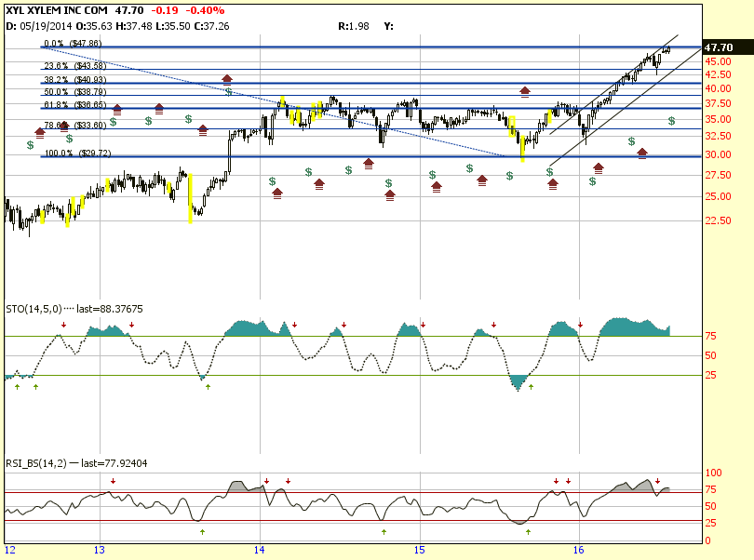Image resolution: width=754 pixels, height=560 pixels.
Task: Click the red -0.19 price change value
Action: [x=165, y=10]
